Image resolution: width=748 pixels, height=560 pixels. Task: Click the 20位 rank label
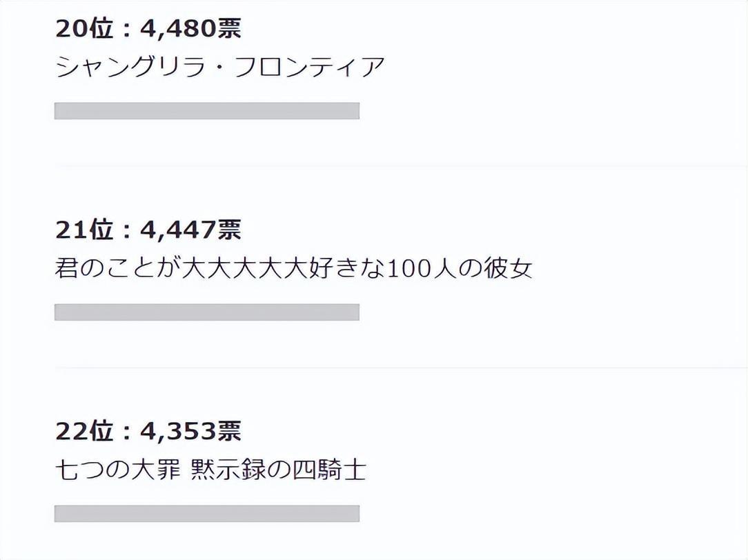click(83, 28)
